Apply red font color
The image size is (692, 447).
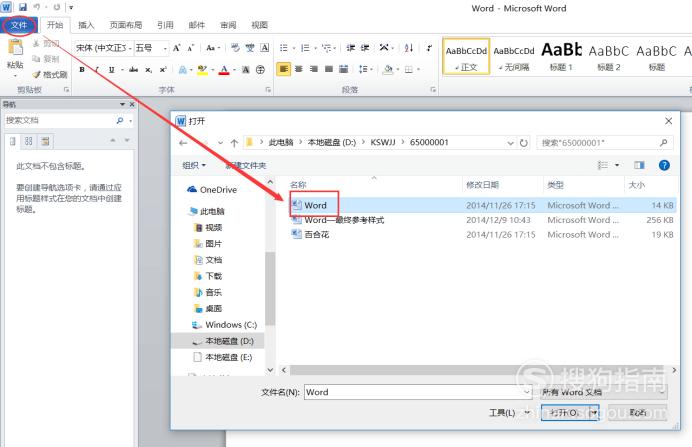224,69
